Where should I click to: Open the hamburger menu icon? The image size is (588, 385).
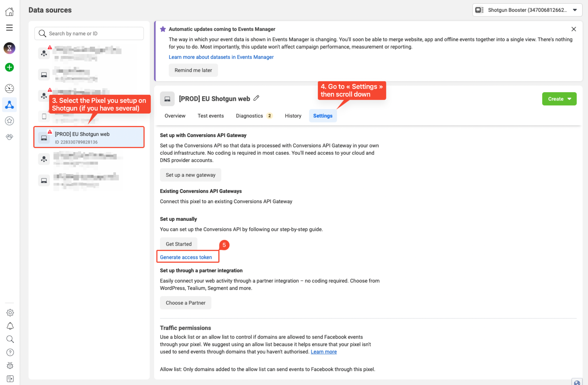tap(9, 27)
